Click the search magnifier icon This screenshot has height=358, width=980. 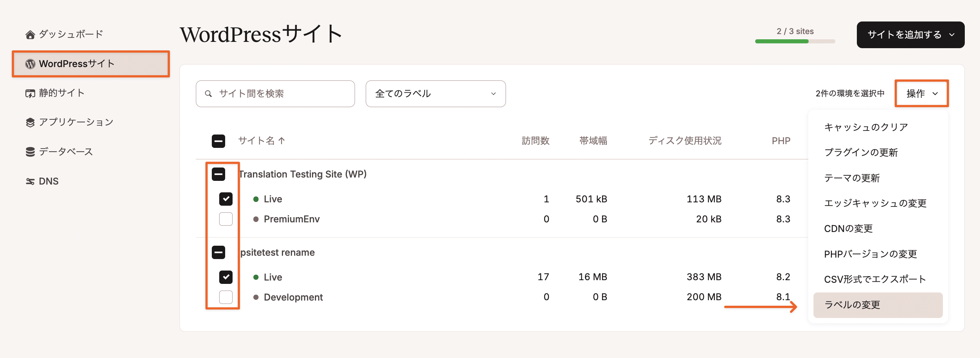pos(209,93)
